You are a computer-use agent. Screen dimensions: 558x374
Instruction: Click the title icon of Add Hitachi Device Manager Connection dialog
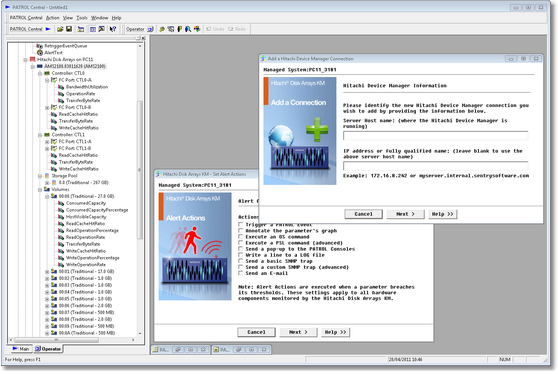click(x=263, y=59)
